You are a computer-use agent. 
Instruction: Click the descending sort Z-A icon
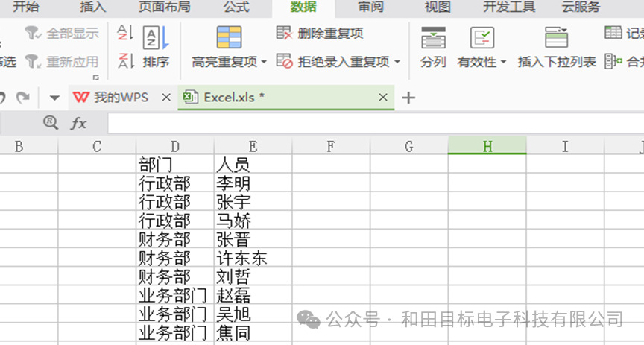[125, 61]
